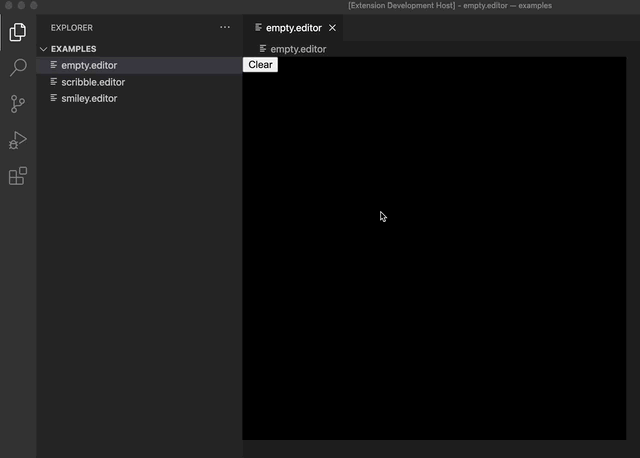The image size is (640, 458).
Task: Close the empty.editor tab
Action: point(332,28)
